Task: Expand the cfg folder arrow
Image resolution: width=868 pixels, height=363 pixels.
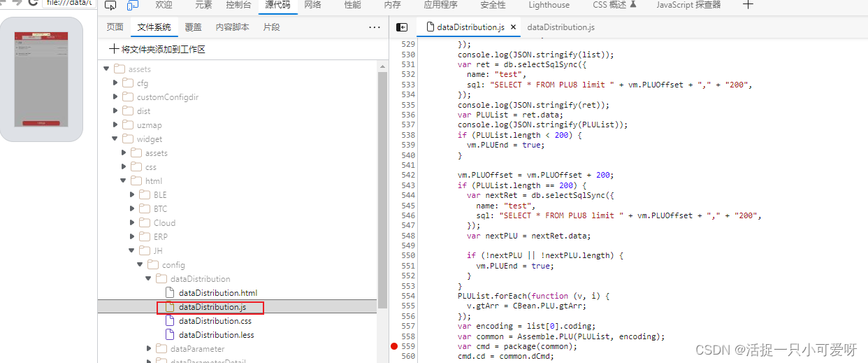Action: pyautogui.click(x=115, y=83)
